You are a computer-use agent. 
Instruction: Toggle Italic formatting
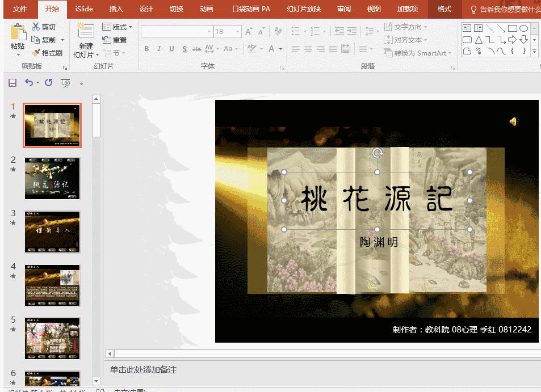(x=159, y=49)
